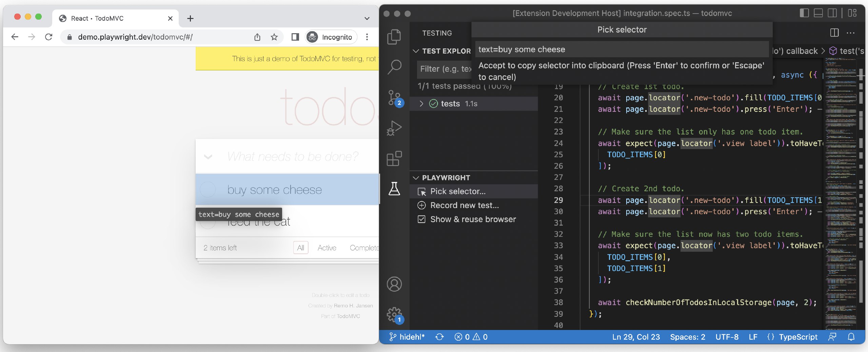The width and height of the screenshot is (868, 352).
Task: Open Problems from errors and warnings indicator
Action: click(471, 337)
